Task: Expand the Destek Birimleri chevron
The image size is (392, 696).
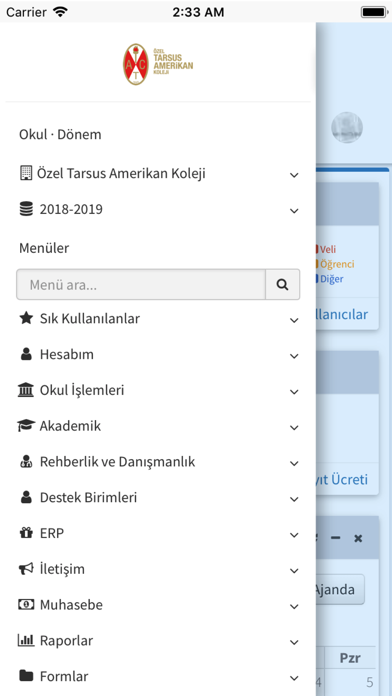Action: 294,499
